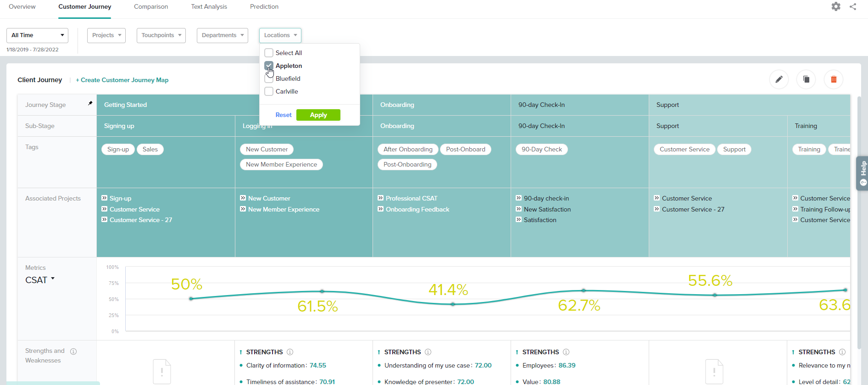The width and height of the screenshot is (868, 385).
Task: Switch to the Text Analysis tab
Action: (x=209, y=7)
